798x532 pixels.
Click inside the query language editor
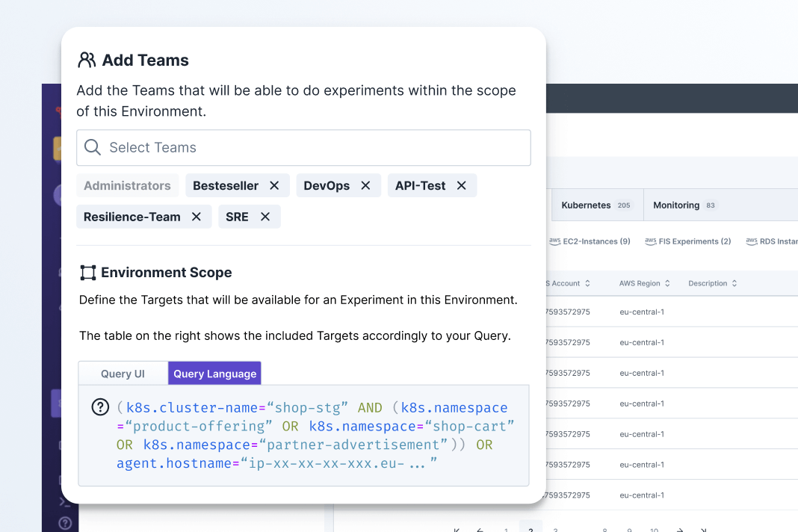click(304, 436)
